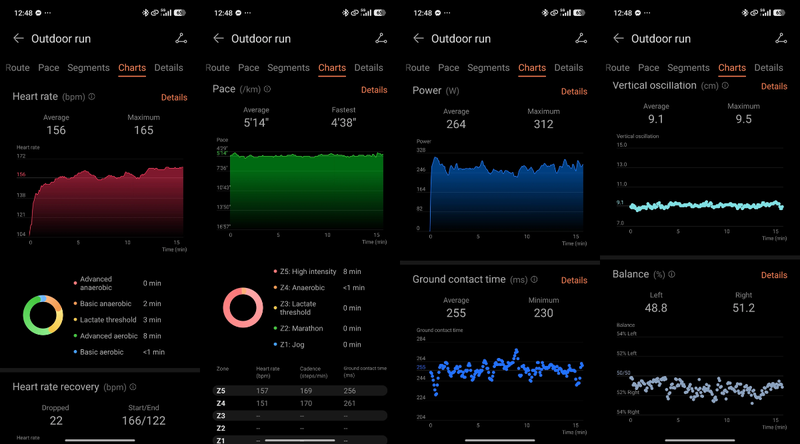The width and height of the screenshot is (800, 444).
Task: Open Segments tab on Heart rate screen
Action: (x=88, y=68)
